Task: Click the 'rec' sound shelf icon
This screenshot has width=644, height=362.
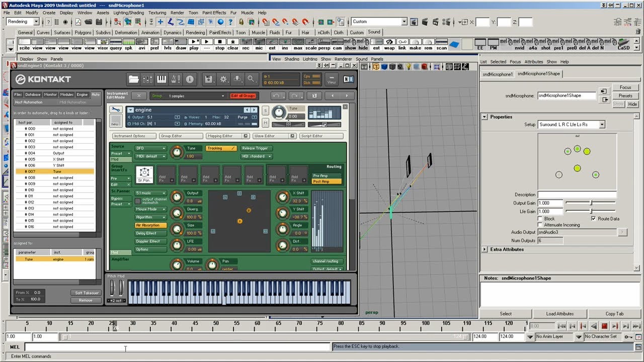Action: (x=246, y=45)
